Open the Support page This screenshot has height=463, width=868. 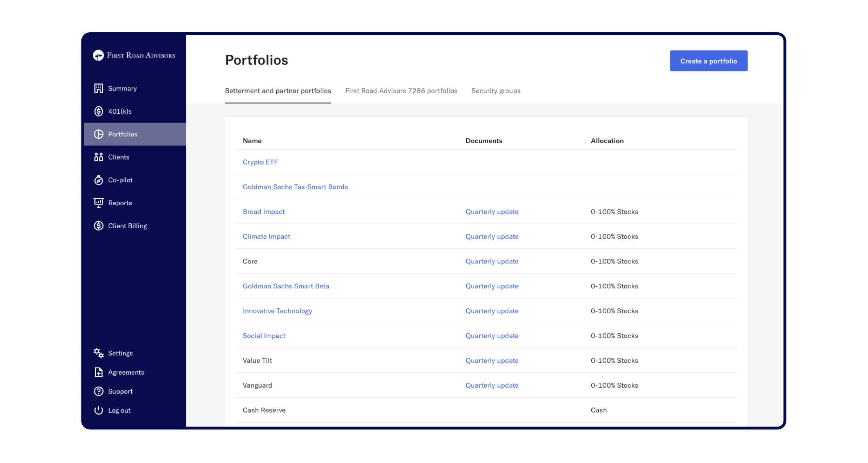[x=120, y=391]
